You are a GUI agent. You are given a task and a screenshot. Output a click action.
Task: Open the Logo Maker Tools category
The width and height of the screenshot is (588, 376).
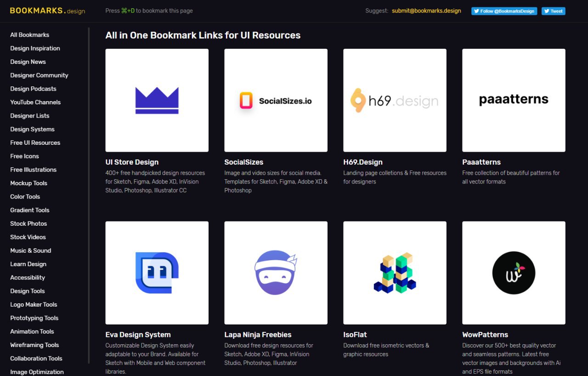coord(34,304)
